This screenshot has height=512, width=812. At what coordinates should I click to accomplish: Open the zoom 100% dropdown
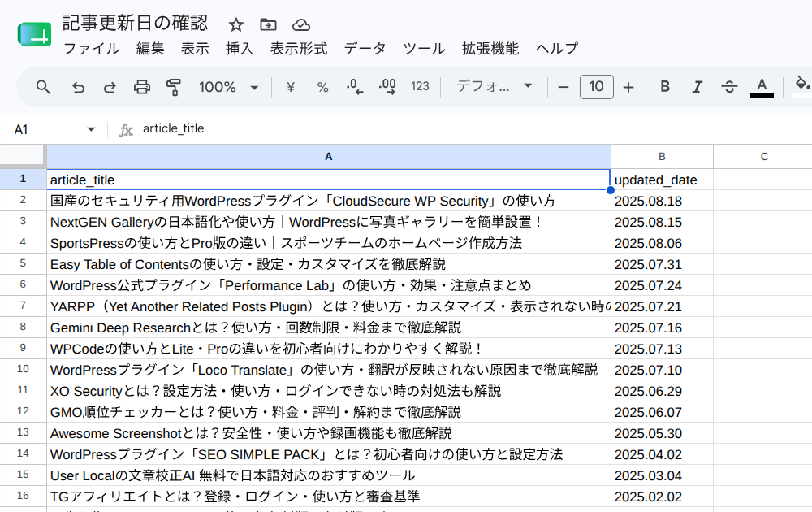click(228, 87)
